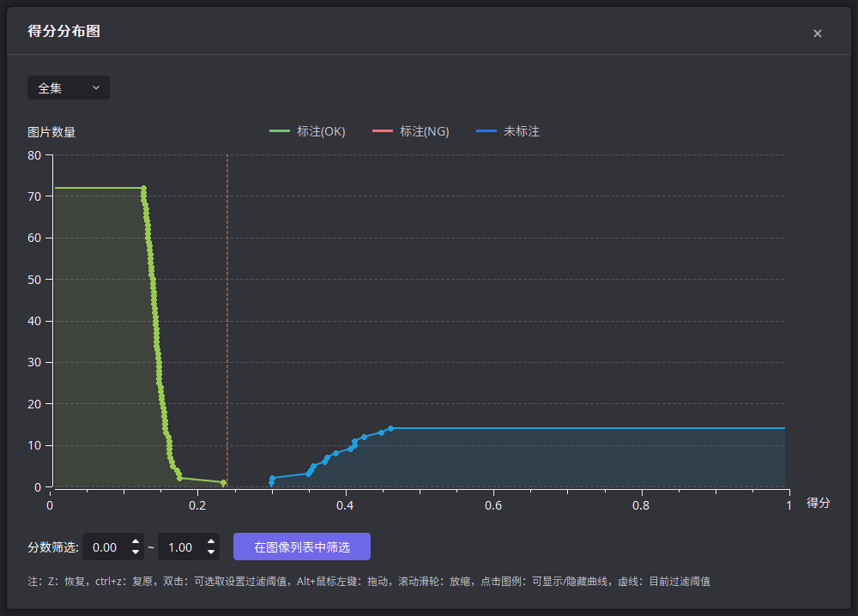Viewport: 858px width, 616px height.
Task: Decrement the minimum score with the down stepper
Action: pos(135,552)
